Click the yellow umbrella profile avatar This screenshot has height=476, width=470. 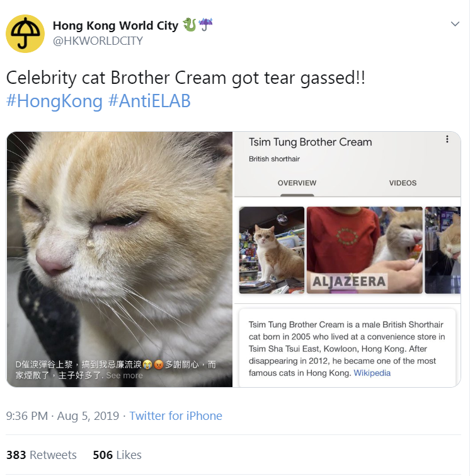point(25,33)
